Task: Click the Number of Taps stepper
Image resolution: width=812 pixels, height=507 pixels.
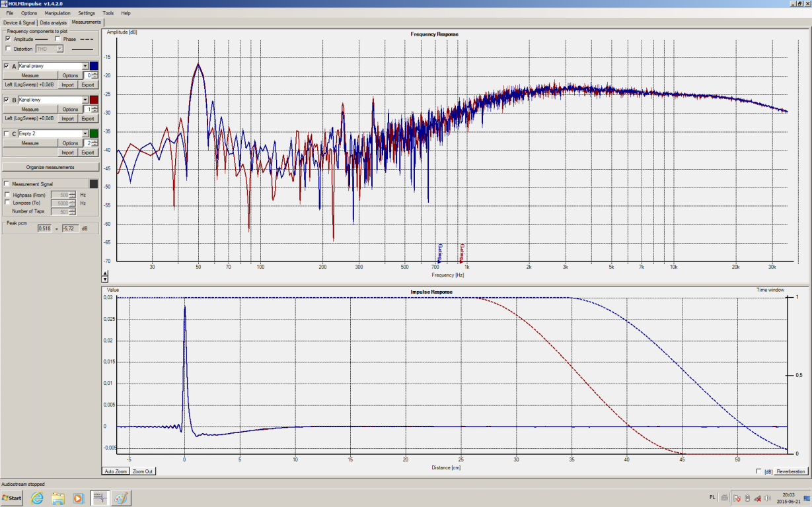Action: [72, 211]
